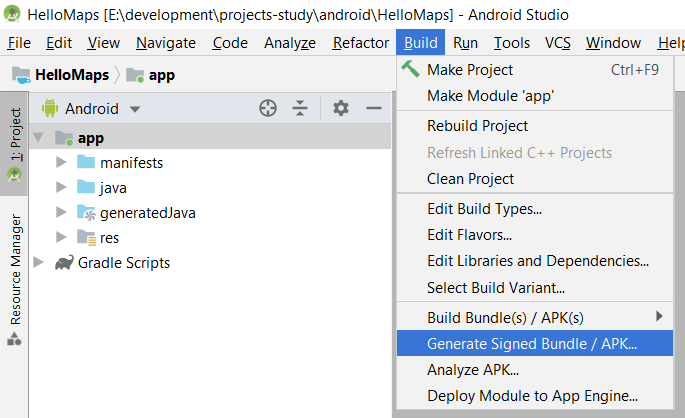685x418 pixels.
Task: Open the Refactor menu
Action: click(360, 43)
